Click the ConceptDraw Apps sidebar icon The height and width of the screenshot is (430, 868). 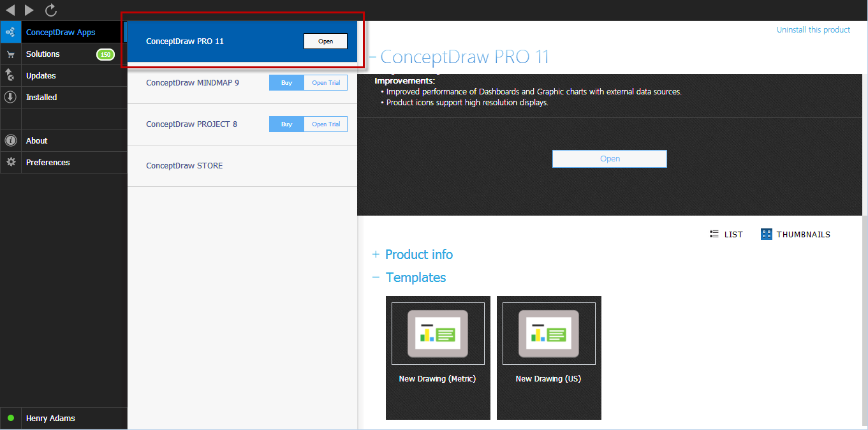(10, 32)
